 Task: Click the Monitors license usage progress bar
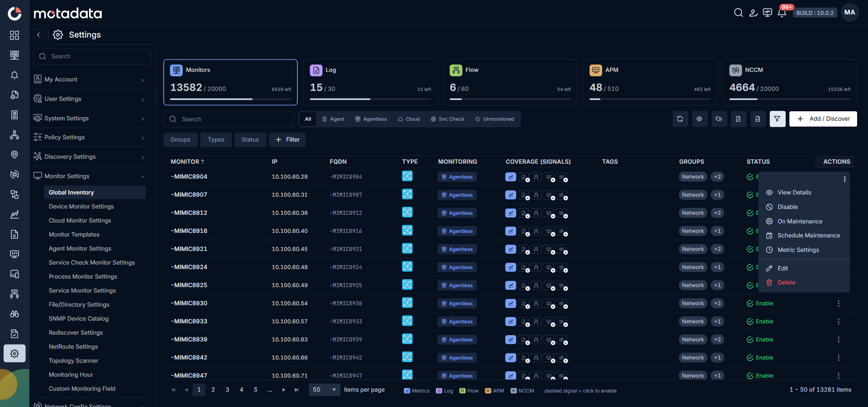231,99
